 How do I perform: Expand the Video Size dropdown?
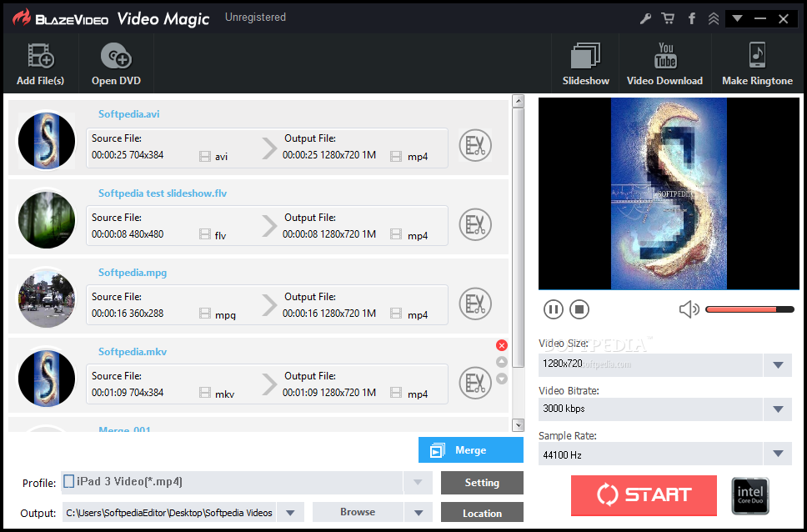(778, 364)
